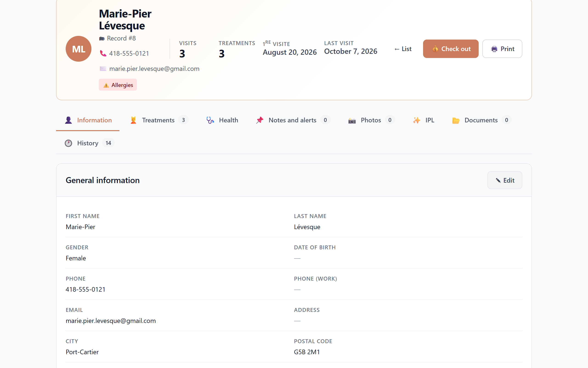Click the postal code G5B 2M1
The height and width of the screenshot is (368, 588).
pyautogui.click(x=307, y=352)
